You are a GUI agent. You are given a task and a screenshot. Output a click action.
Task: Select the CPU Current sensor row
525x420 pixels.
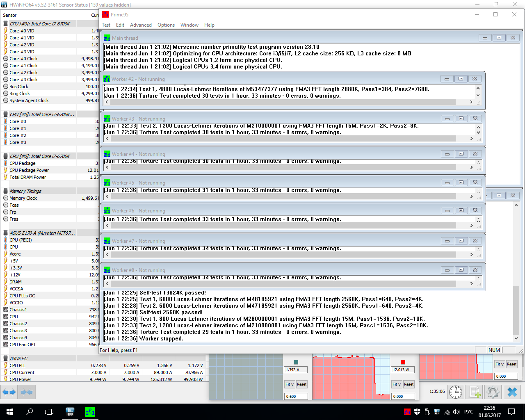103,372
